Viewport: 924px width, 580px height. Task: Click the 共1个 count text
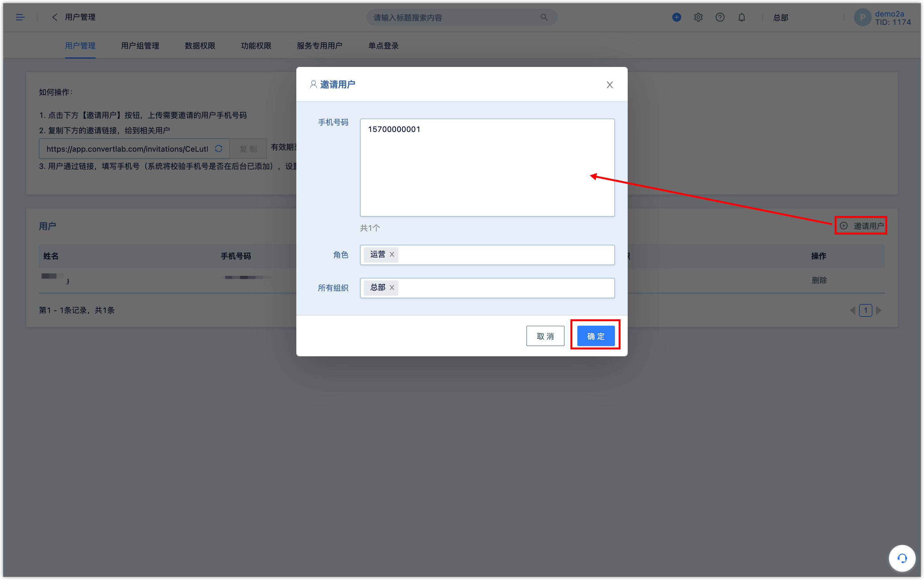[370, 228]
